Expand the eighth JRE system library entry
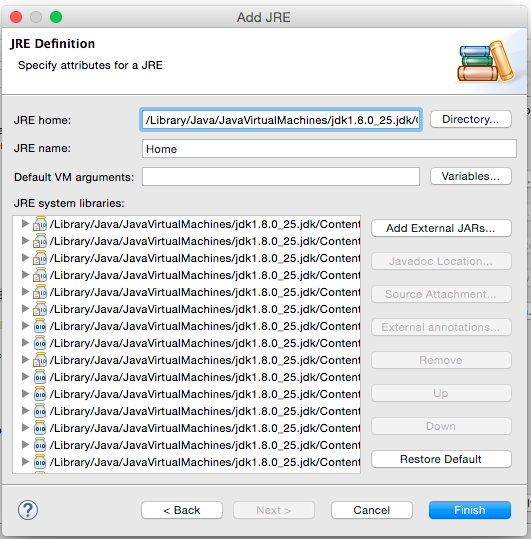531x539 pixels. point(25,342)
